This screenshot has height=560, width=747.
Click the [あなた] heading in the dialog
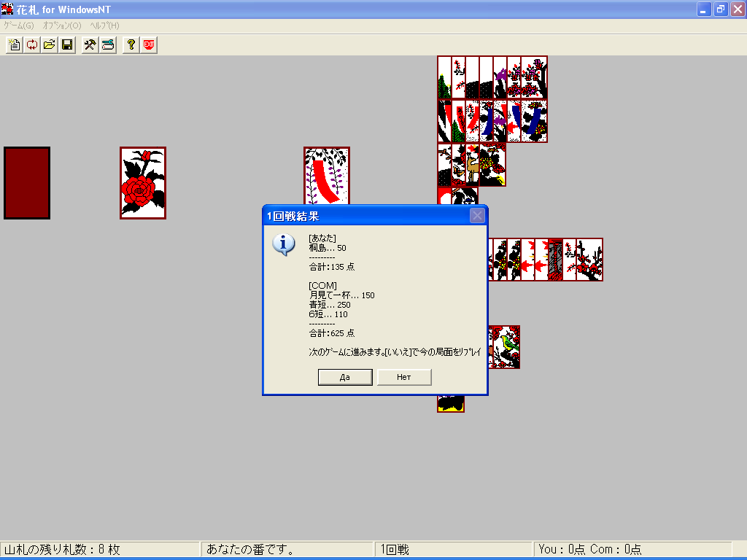tap(322, 238)
